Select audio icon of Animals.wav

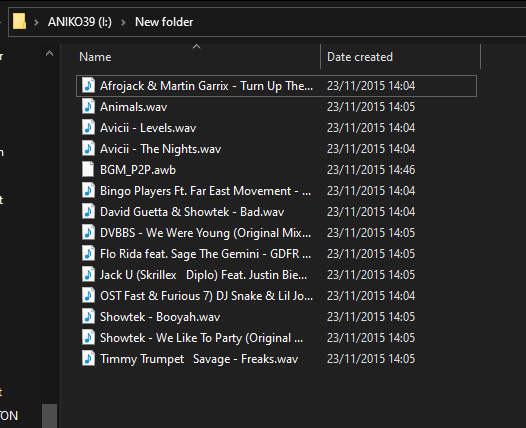[x=88, y=107]
